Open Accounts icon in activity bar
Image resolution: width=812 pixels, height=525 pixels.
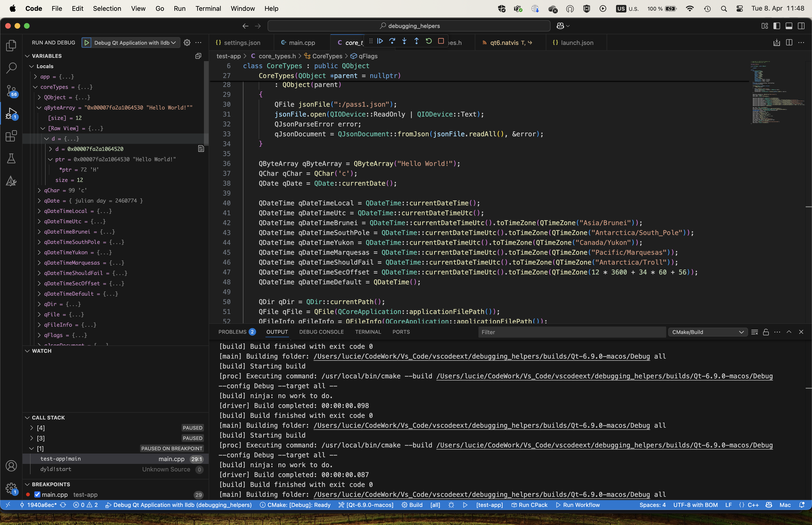[x=11, y=466]
